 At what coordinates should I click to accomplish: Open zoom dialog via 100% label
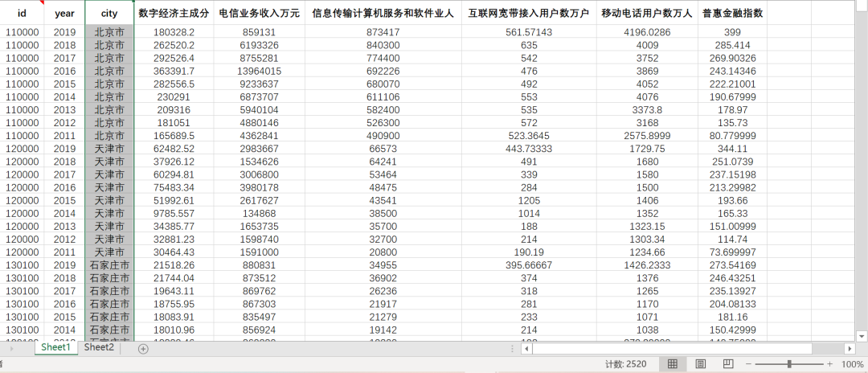click(852, 364)
